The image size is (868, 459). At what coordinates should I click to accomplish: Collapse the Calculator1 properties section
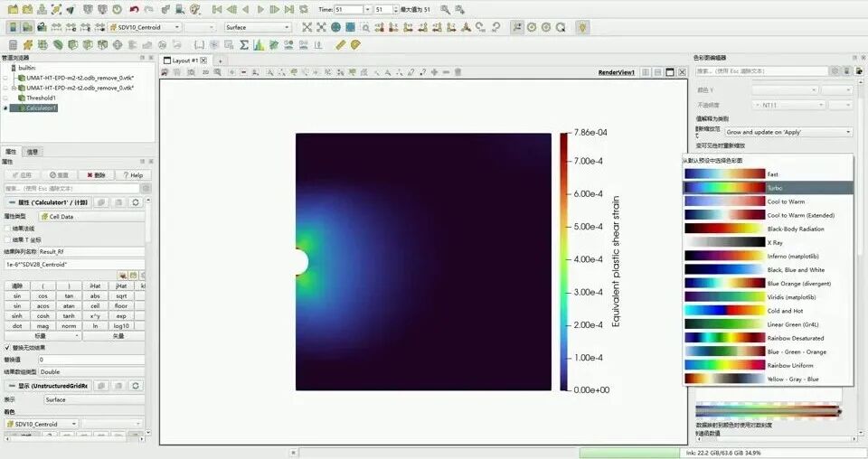(x=12, y=202)
